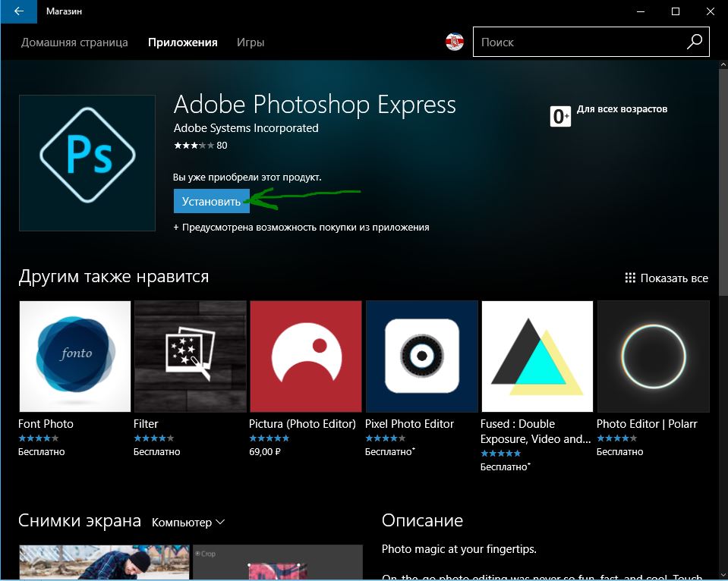Expand the Компьютер device dropdown
This screenshot has height=581, width=728.
188,522
